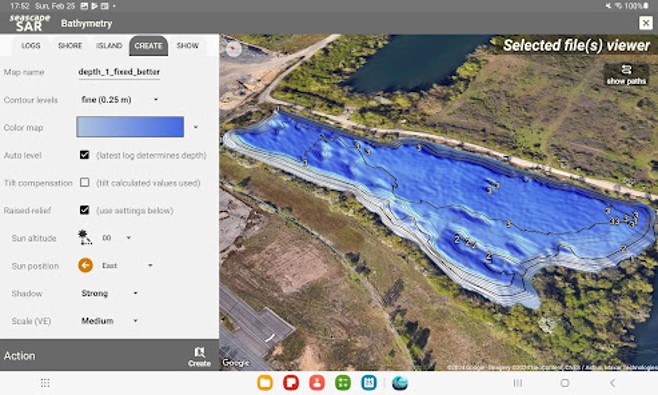
Task: Tap the recent apps navigation button
Action: [x=518, y=383]
